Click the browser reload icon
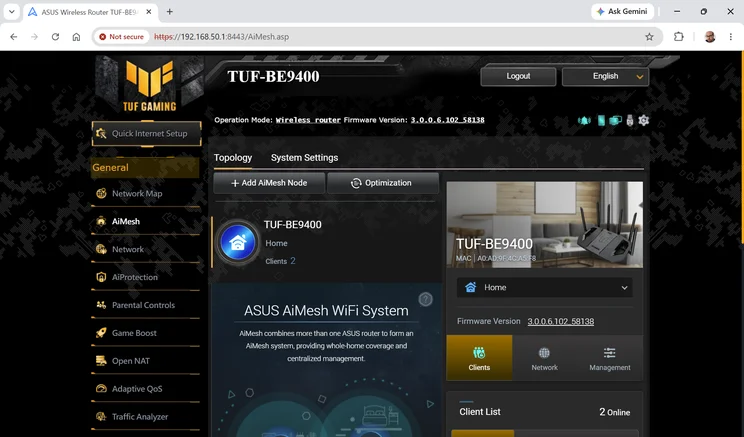 pyautogui.click(x=56, y=37)
